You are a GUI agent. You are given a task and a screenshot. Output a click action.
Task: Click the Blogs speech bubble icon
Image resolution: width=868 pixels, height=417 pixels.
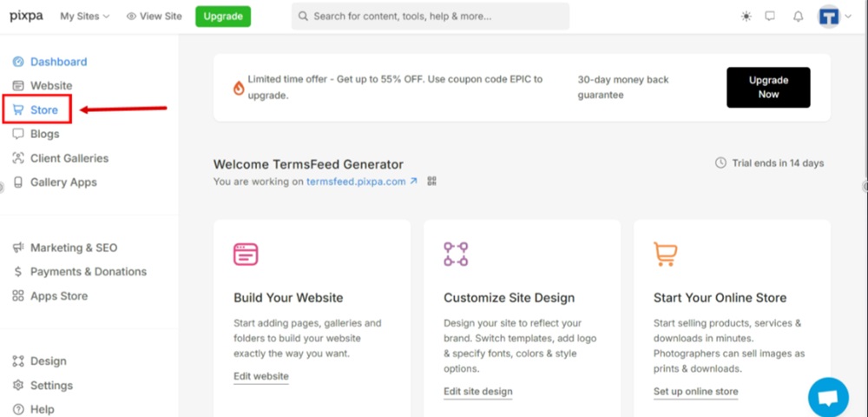18,134
